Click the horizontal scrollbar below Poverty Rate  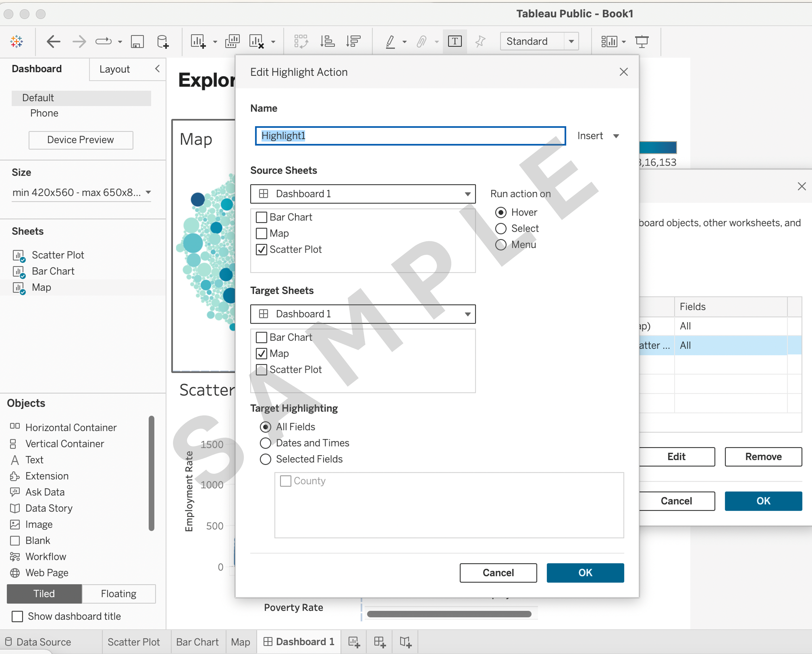(449, 614)
